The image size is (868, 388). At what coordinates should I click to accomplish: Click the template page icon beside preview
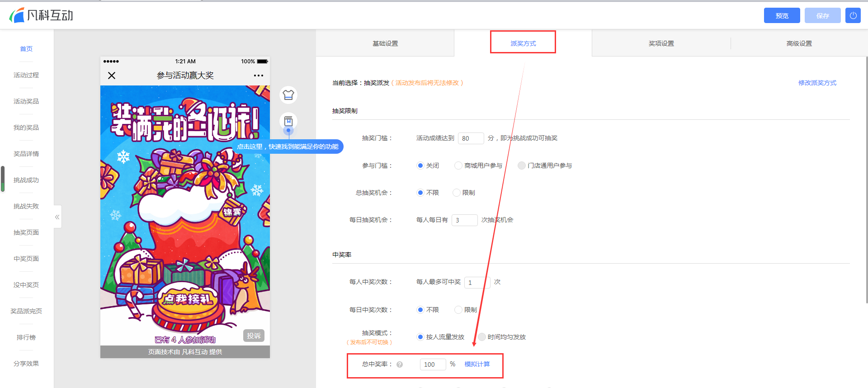coord(288,121)
